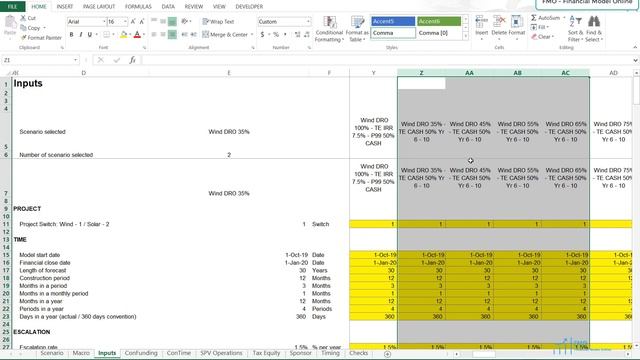This screenshot has width=640, height=360.
Task: Open the FILE tab
Action: click(12, 7)
